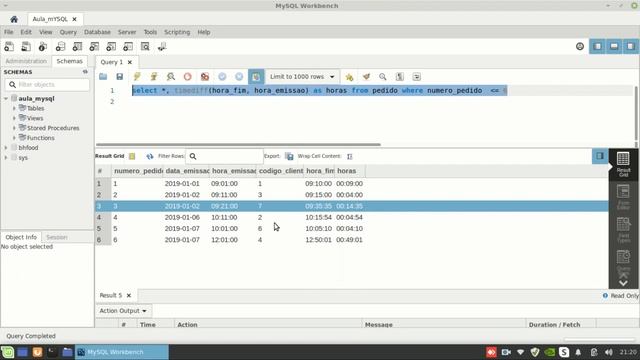Collapse the aula_mysql schema
Viewport: 640px width, 360px height.
coord(6,98)
